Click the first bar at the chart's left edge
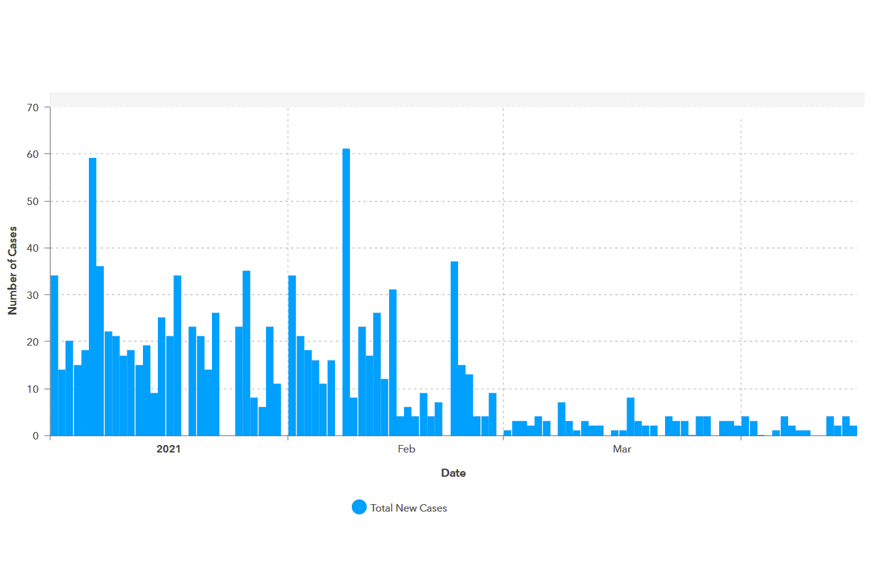 click(x=54, y=355)
